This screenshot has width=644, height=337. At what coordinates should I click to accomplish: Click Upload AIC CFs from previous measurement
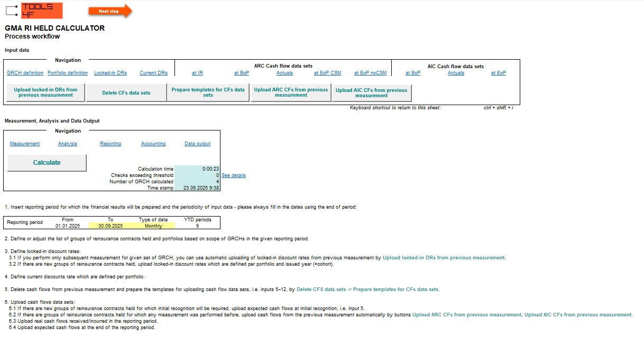point(371,93)
